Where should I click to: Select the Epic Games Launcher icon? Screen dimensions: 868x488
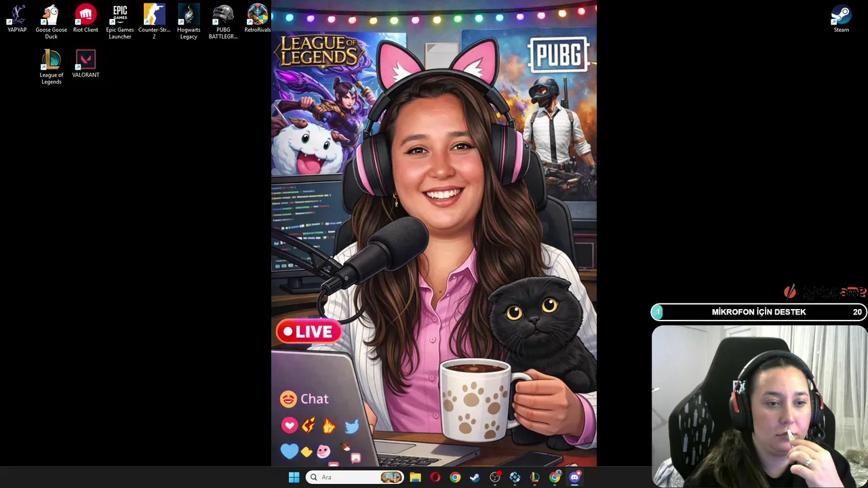120,22
